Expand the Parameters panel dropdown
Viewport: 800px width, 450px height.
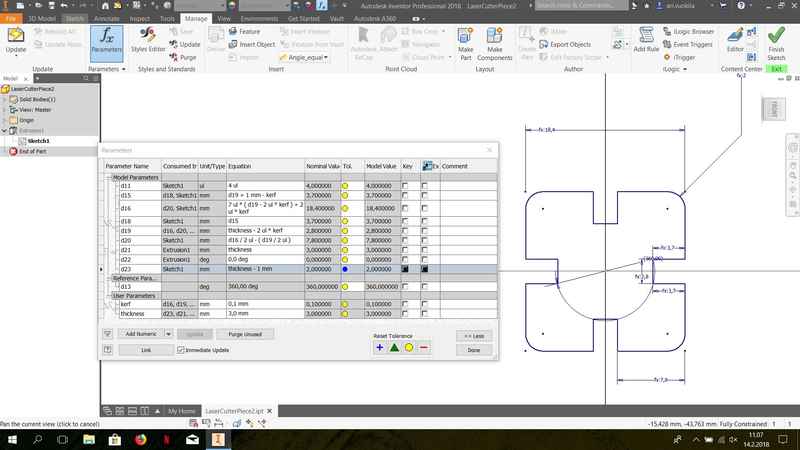pos(123,69)
